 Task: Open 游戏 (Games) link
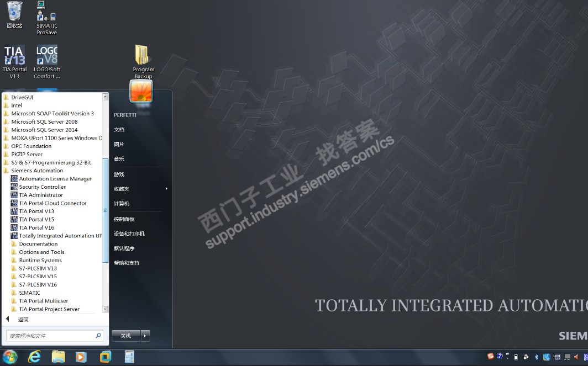coord(119,174)
